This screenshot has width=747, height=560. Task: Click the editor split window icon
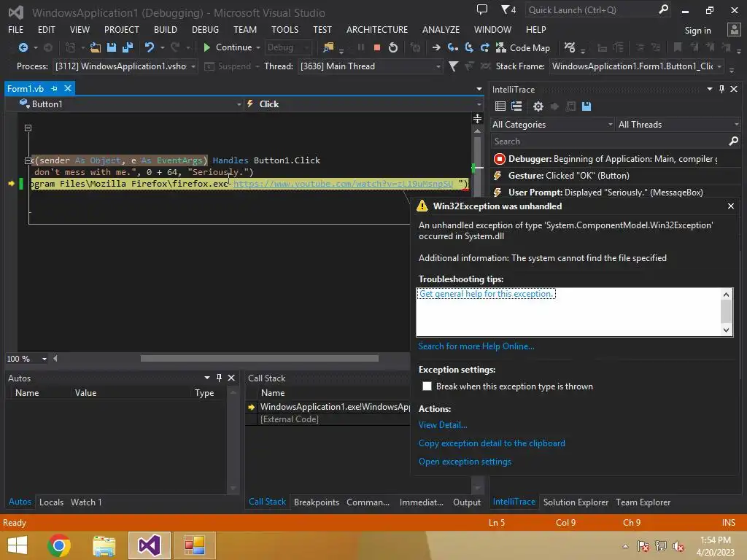(477, 118)
